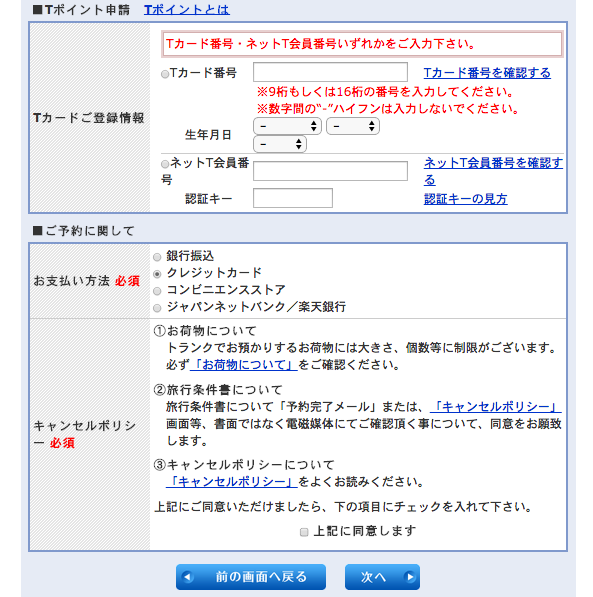593x597 pixels.
Task: Click the 次へ button
Action: point(382,577)
